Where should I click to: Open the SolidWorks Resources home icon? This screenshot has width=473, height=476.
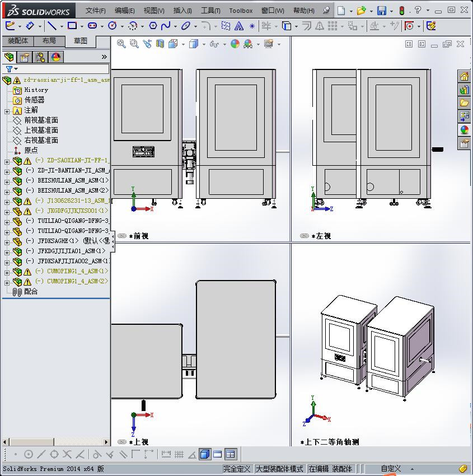pyautogui.click(x=464, y=77)
